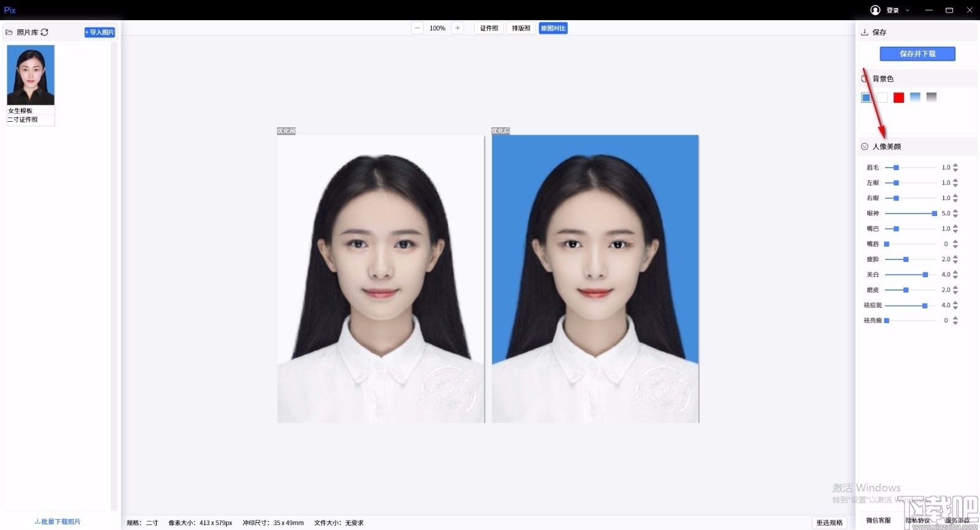Refresh the 照片库 photo library
Viewport: 980px width, 530px height.
[45, 32]
